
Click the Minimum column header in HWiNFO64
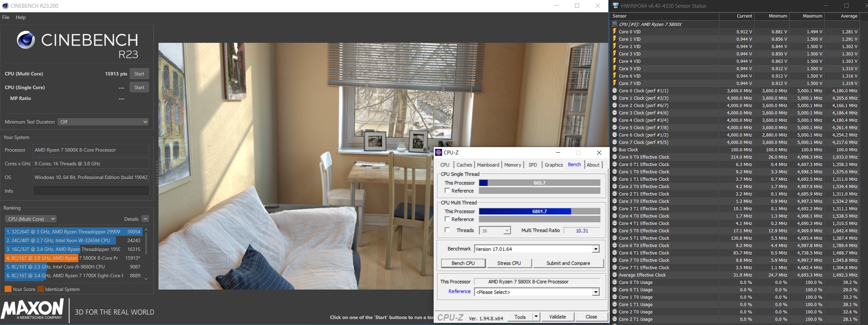click(772, 16)
